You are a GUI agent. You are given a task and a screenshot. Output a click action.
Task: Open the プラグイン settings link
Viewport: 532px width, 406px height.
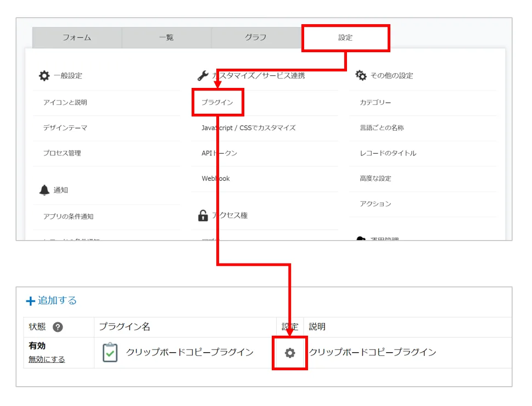pos(217,103)
